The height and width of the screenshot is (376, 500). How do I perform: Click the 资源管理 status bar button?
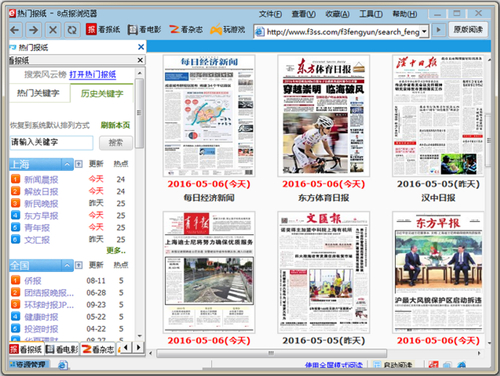29,365
